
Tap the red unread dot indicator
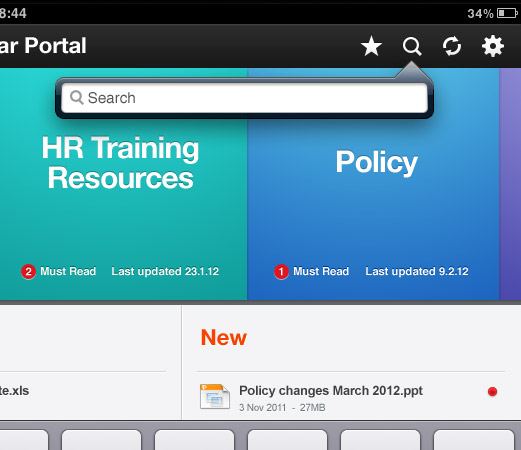(492, 391)
